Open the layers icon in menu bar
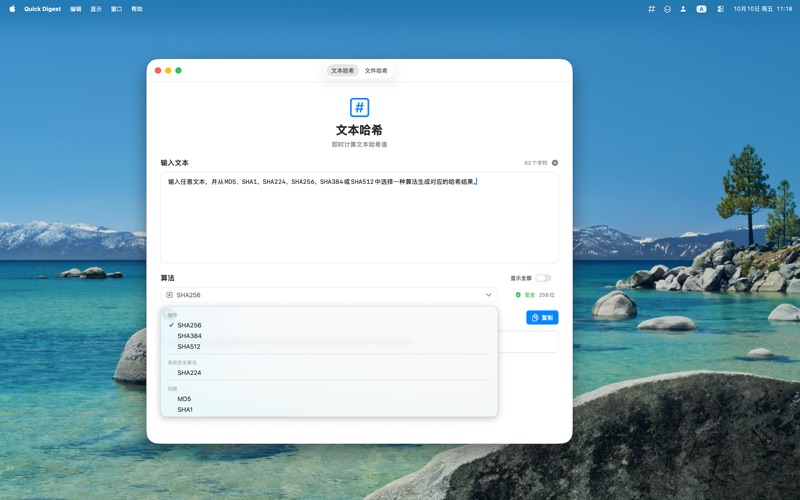This screenshot has width=800, height=500. (x=667, y=9)
